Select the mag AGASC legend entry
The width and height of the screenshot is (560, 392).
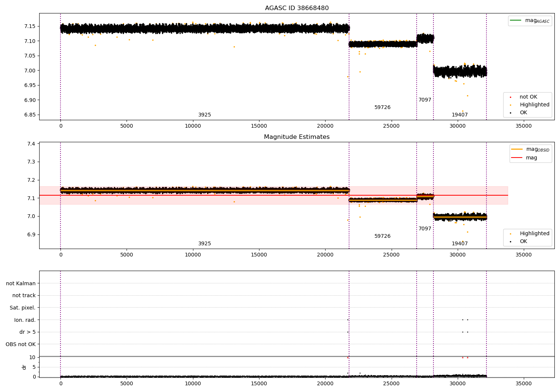pos(530,21)
